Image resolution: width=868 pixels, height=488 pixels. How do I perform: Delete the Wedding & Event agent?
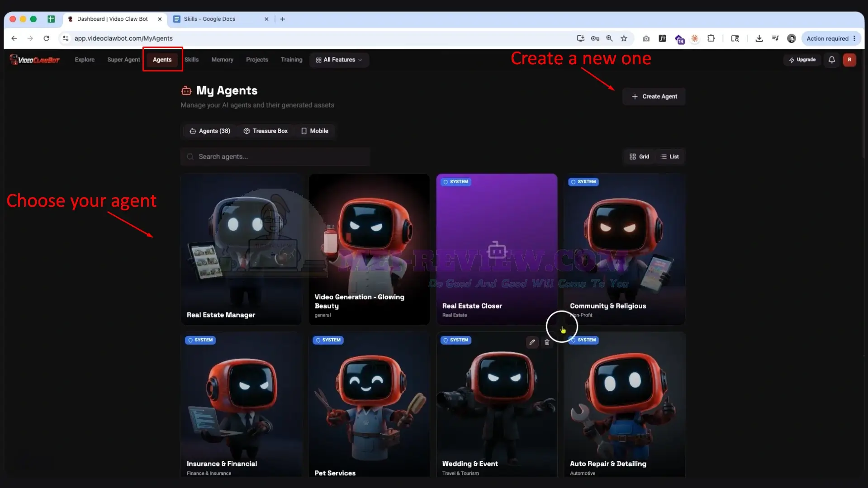click(x=547, y=342)
